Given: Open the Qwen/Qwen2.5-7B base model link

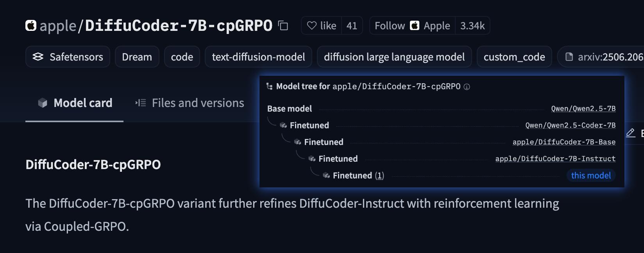Looking at the screenshot, I should [x=584, y=109].
